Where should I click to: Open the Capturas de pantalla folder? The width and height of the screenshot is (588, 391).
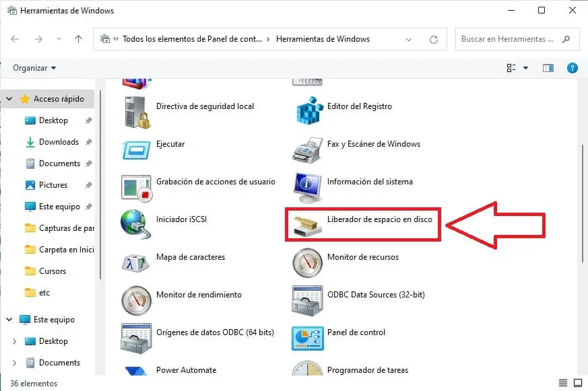point(59,228)
